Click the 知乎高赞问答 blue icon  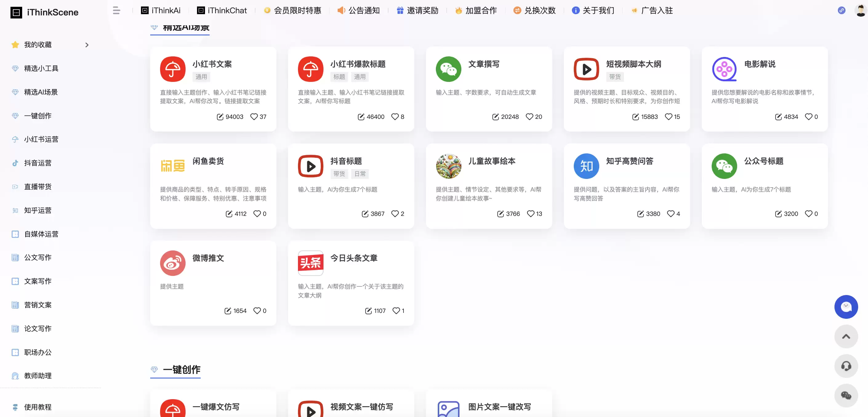586,166
